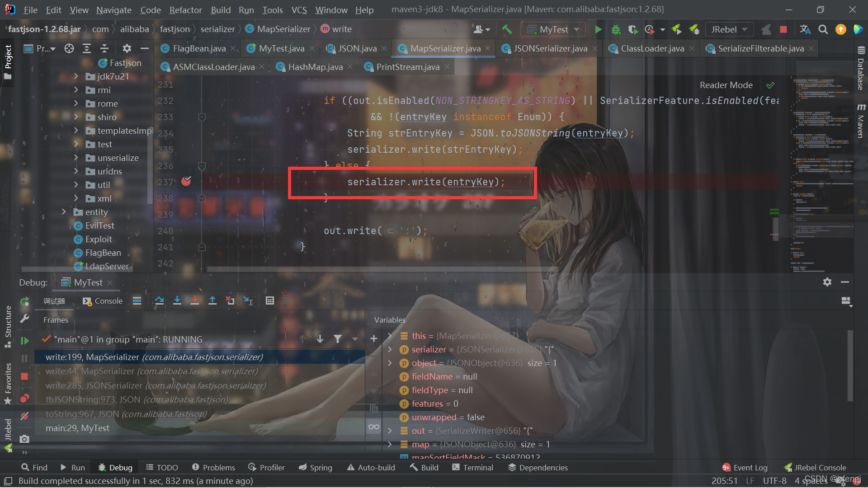Resume the program from the debug sidebar

pos(24,341)
